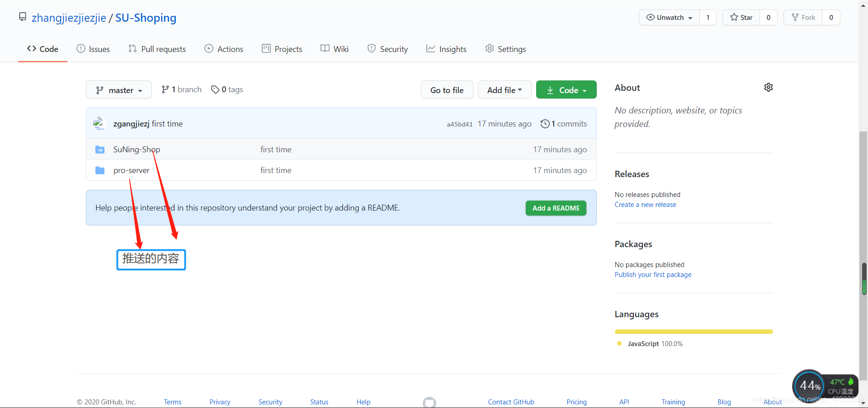Open the Projects tab
The height and width of the screenshot is (408, 868).
[282, 49]
